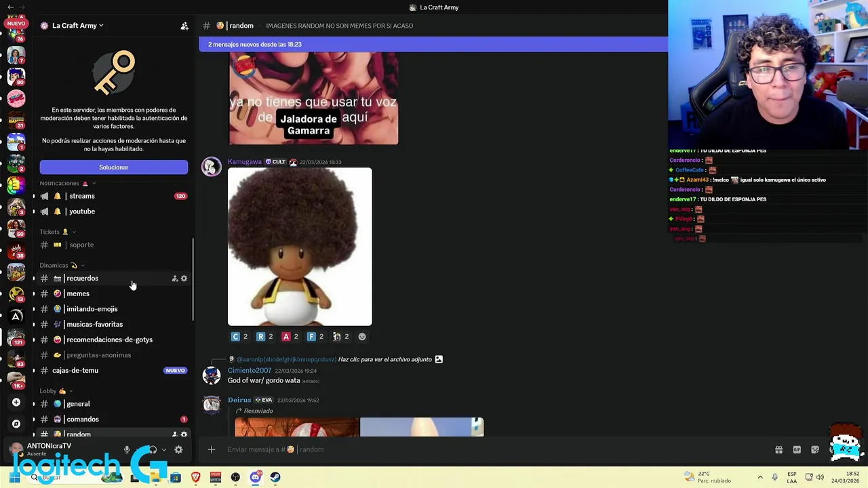The height and width of the screenshot is (488, 868).
Task: Create invite for the recuerdos channel
Action: click(174, 279)
